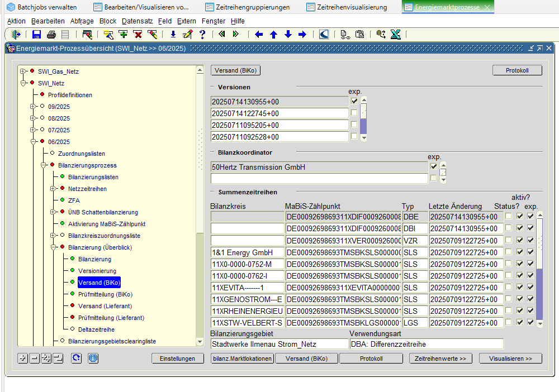
Task: Click the Visualisieren >> button
Action: (510, 358)
